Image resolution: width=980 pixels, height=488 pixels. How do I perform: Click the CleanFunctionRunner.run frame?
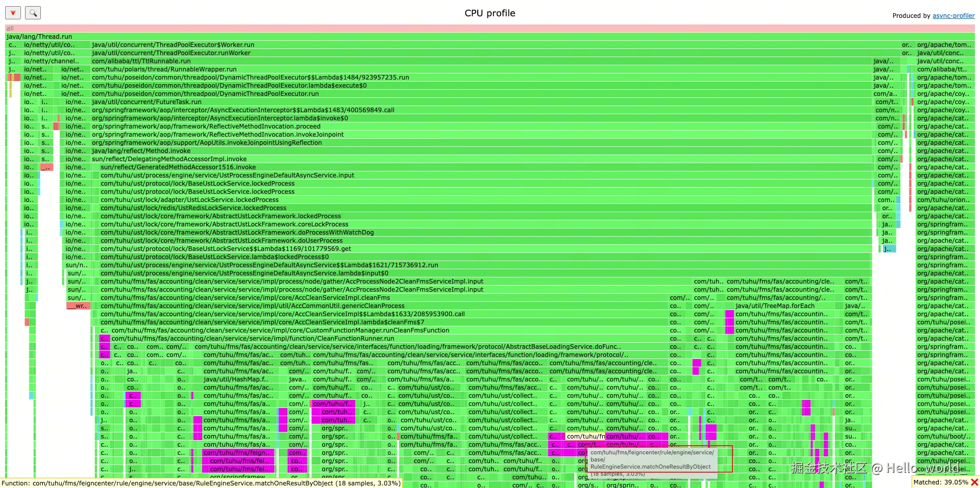(389, 339)
